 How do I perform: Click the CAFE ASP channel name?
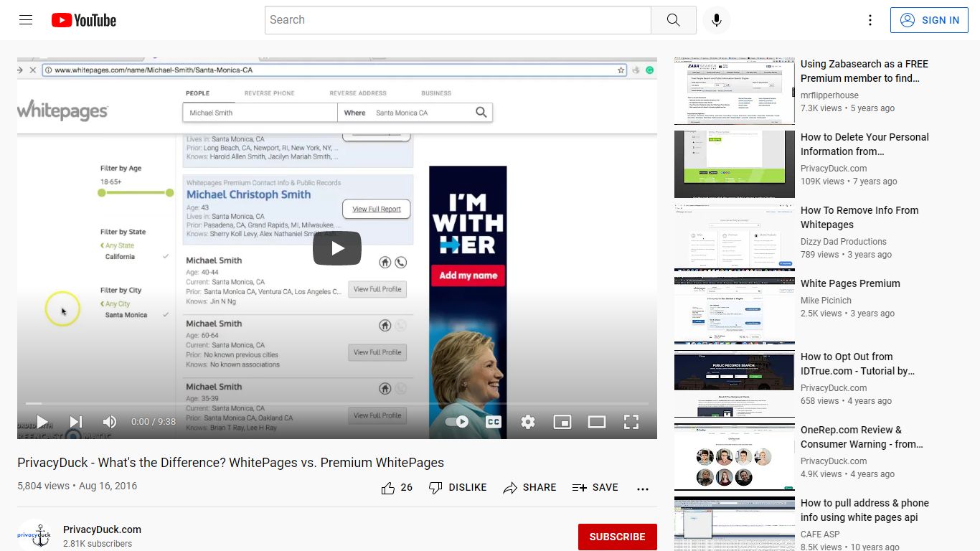(820, 534)
